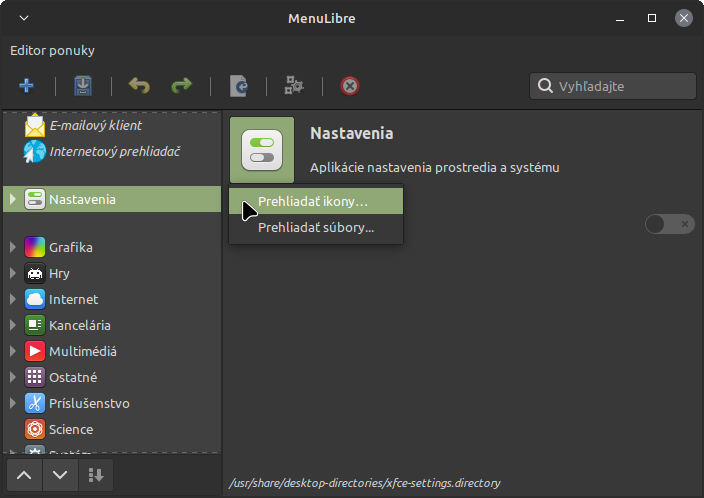
Task: Click the redo arrow icon
Action: pyautogui.click(x=181, y=86)
